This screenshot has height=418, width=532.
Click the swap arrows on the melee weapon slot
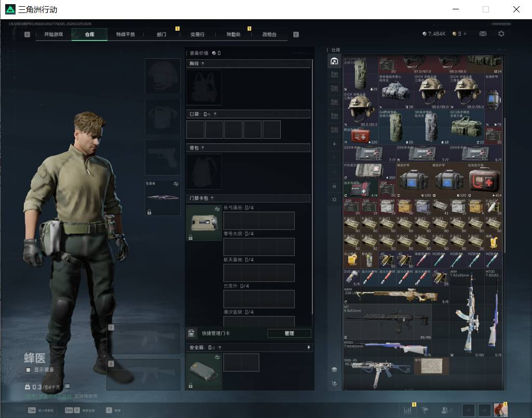pyautogui.click(x=176, y=184)
